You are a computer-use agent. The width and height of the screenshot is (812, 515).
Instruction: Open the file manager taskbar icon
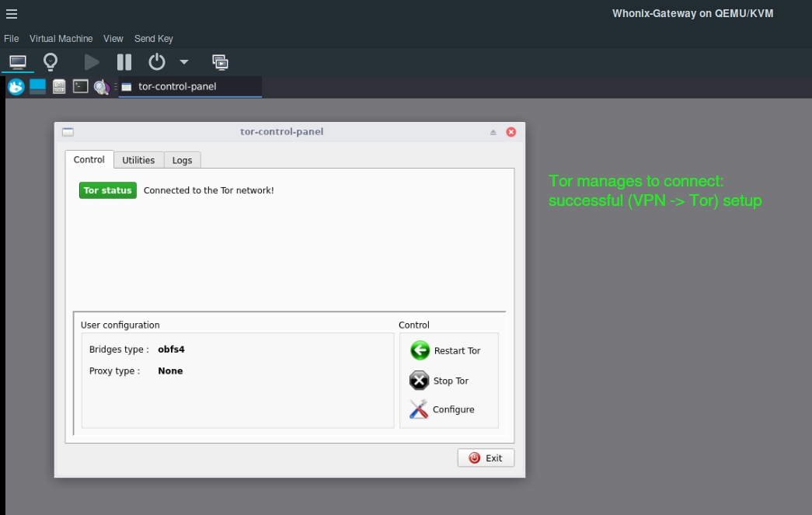tap(59, 87)
